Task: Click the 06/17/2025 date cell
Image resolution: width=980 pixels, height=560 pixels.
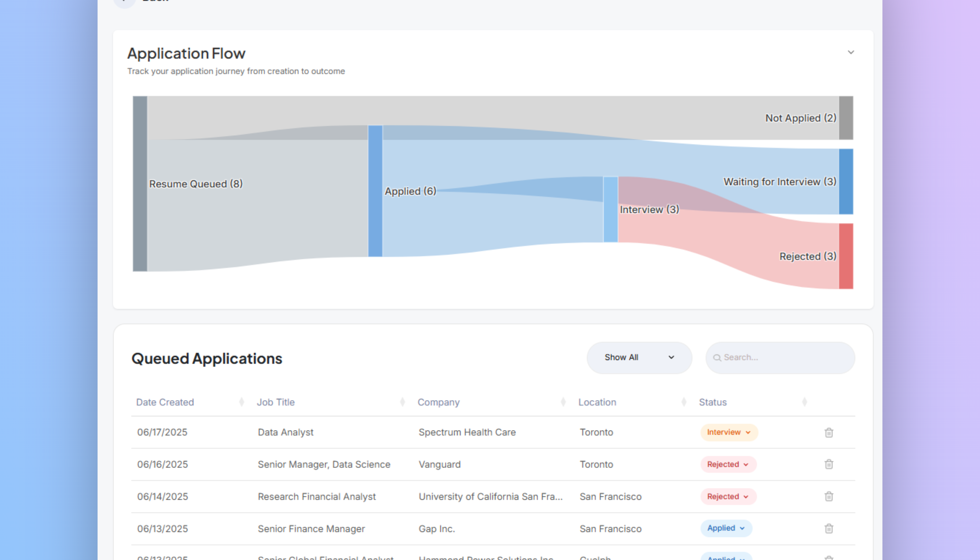Action: pyautogui.click(x=162, y=432)
